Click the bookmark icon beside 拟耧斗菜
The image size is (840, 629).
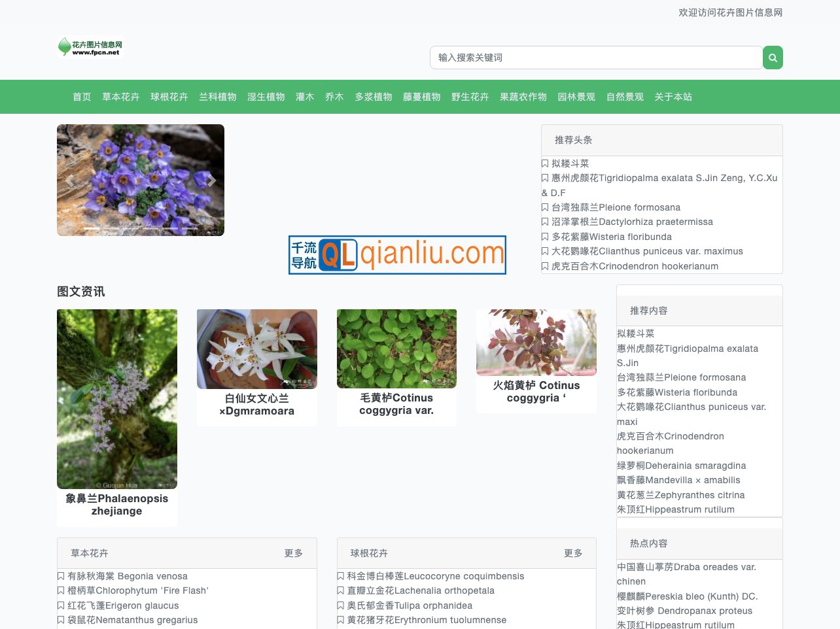point(544,163)
